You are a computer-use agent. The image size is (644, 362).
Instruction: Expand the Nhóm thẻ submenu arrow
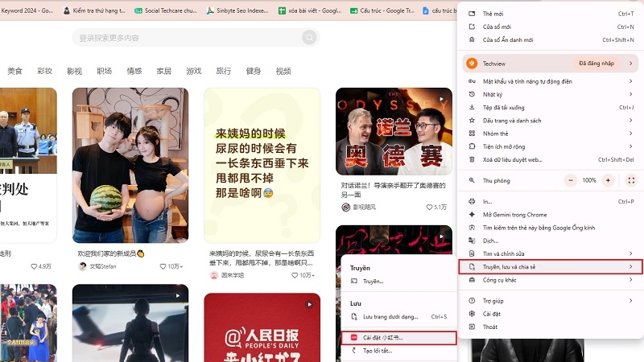pyautogui.click(x=630, y=134)
